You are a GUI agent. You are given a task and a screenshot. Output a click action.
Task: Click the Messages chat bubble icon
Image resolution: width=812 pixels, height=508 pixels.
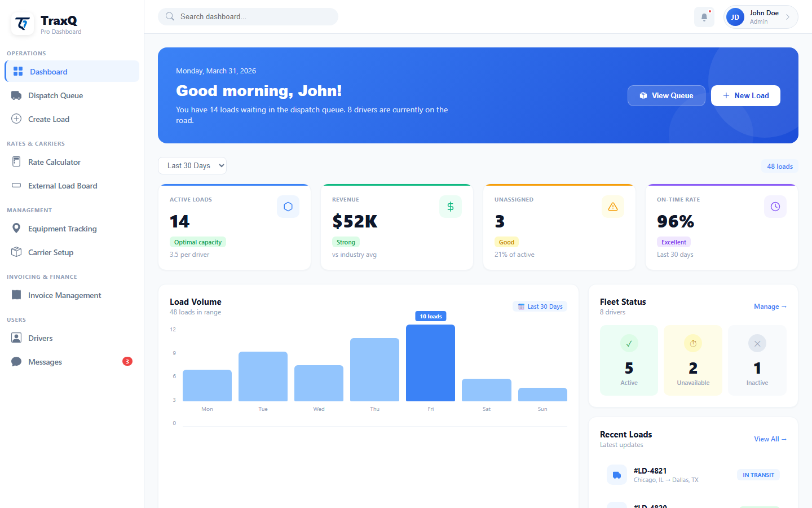17,362
